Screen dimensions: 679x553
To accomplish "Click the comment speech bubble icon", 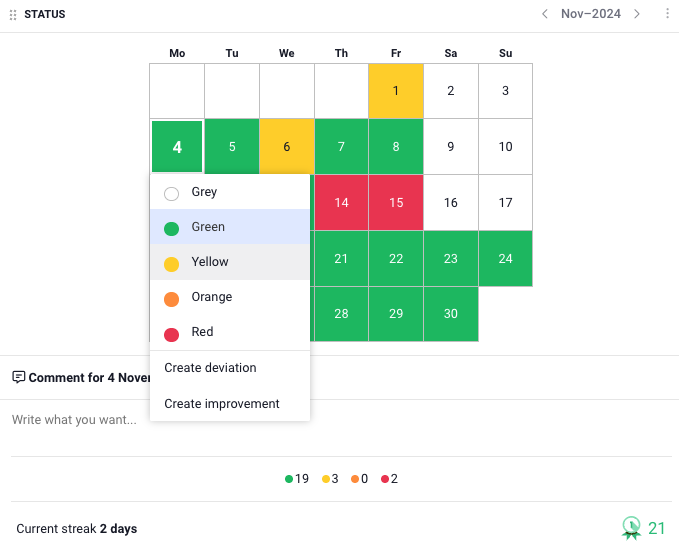I will click(x=18, y=377).
